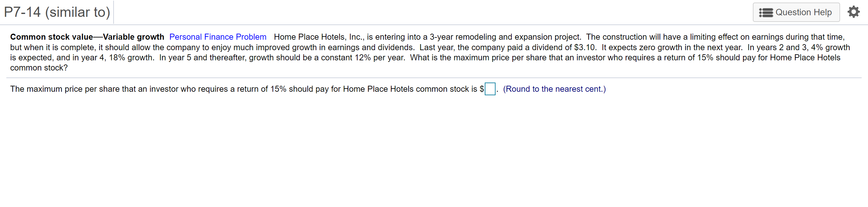Activate the empty answer box after the dollar sign

point(490,89)
